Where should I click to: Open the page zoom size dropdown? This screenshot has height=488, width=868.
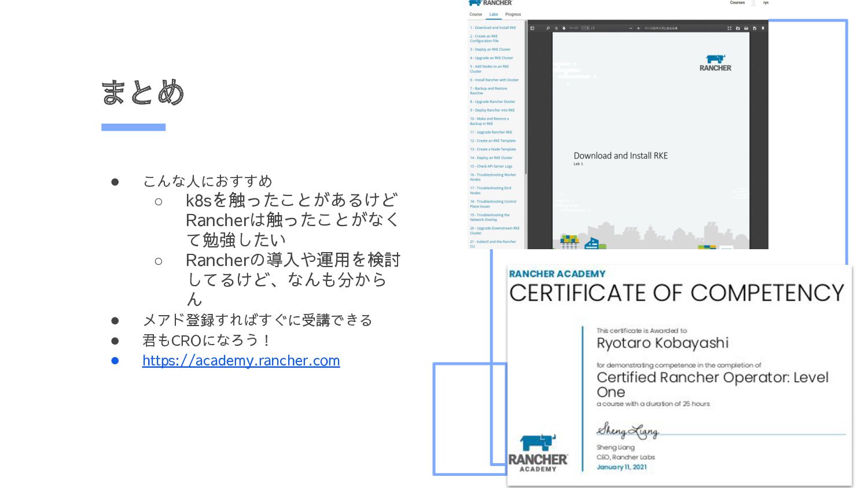coord(661,28)
